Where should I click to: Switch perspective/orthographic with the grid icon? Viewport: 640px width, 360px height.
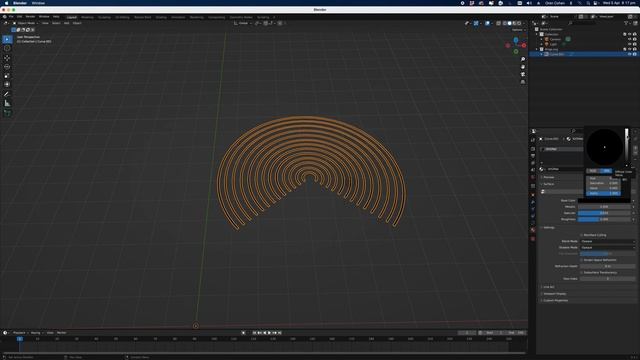[523, 82]
